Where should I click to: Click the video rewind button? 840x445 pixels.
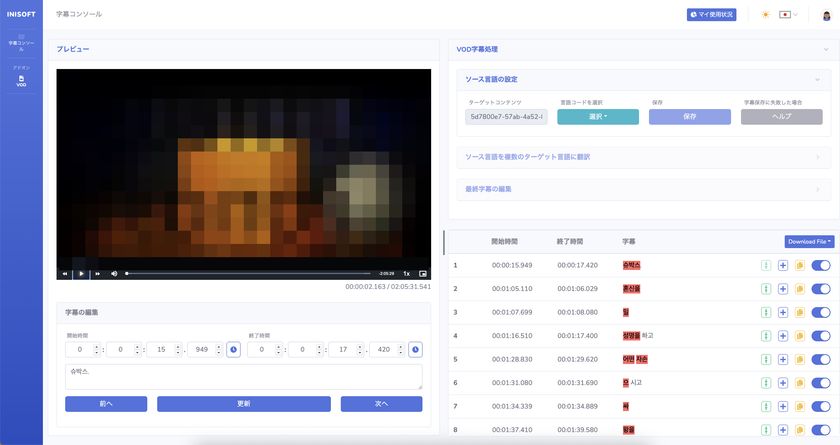(x=65, y=273)
